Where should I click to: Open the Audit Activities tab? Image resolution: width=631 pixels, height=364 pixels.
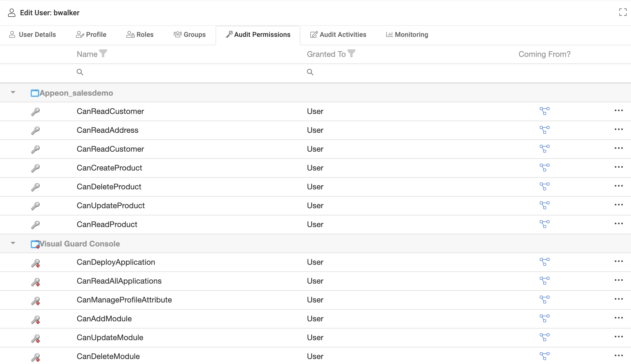338,35
